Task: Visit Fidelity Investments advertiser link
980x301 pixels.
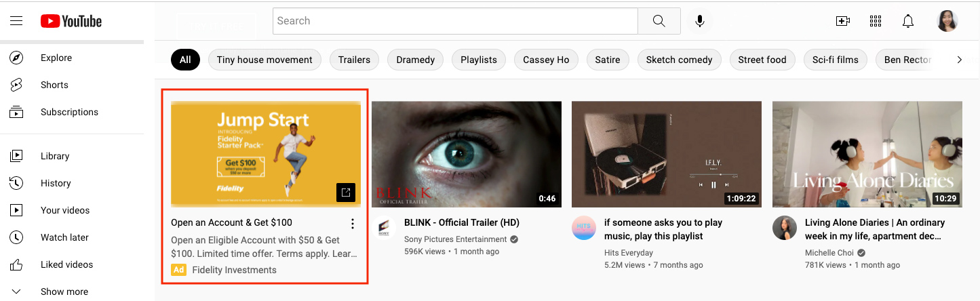Action: coord(234,270)
